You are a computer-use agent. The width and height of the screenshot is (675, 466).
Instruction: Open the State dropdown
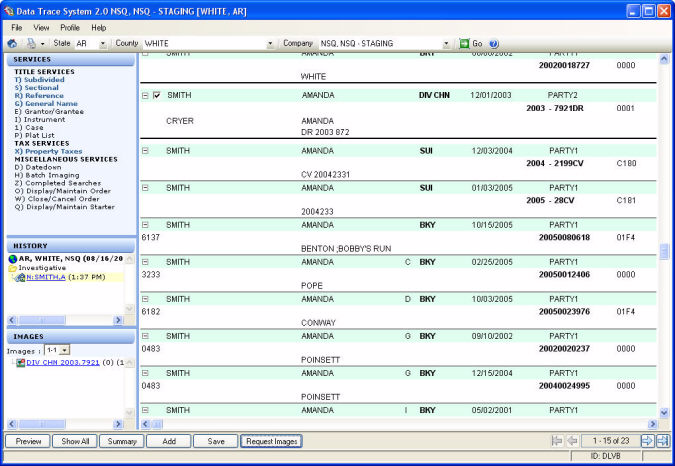(102, 44)
